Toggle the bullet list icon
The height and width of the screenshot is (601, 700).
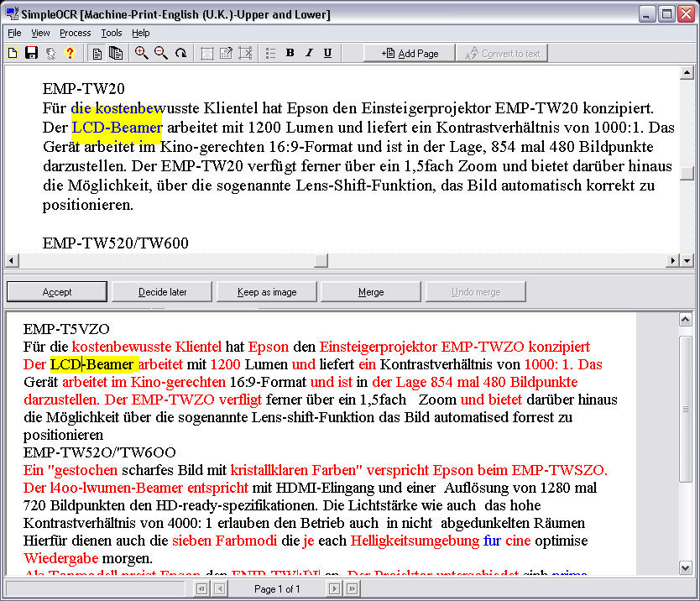click(270, 54)
